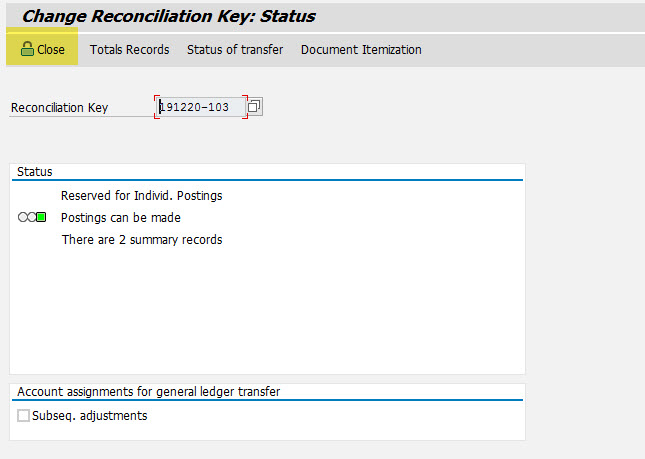The image size is (645, 459).
Task: Enable the Subseq. adjustments checkbox
Action: [24, 416]
